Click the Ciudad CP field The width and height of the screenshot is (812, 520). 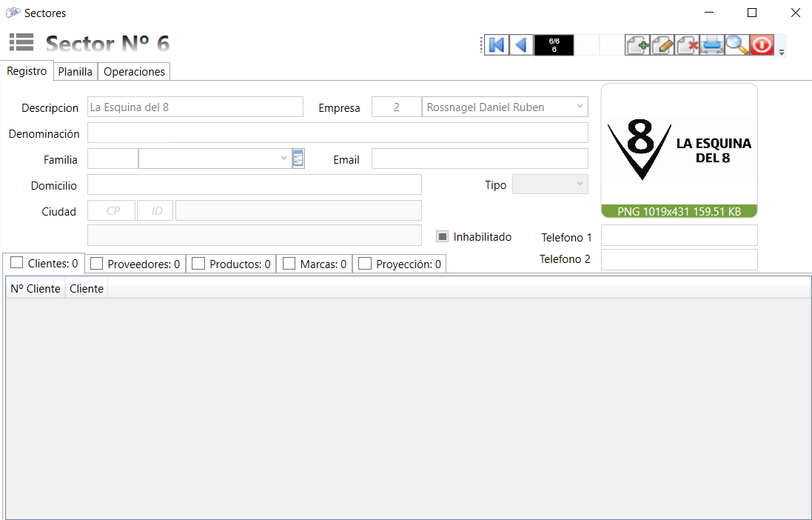pos(111,210)
